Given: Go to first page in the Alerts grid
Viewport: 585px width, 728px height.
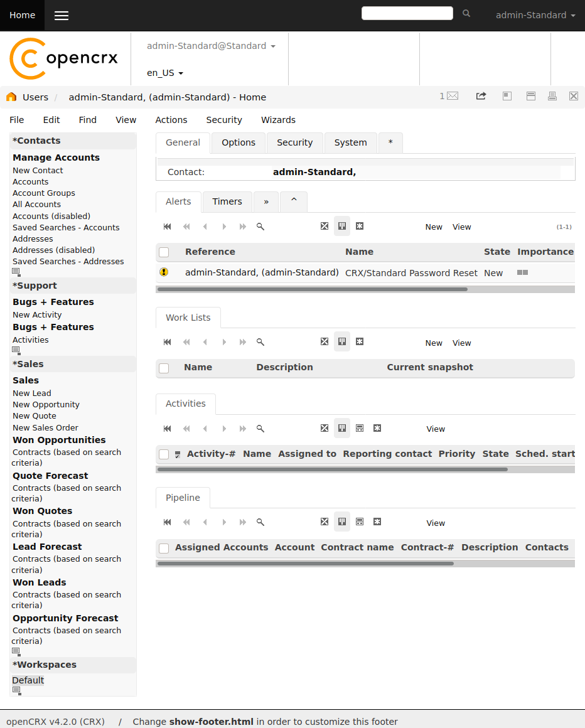Looking at the screenshot, I should (x=167, y=227).
